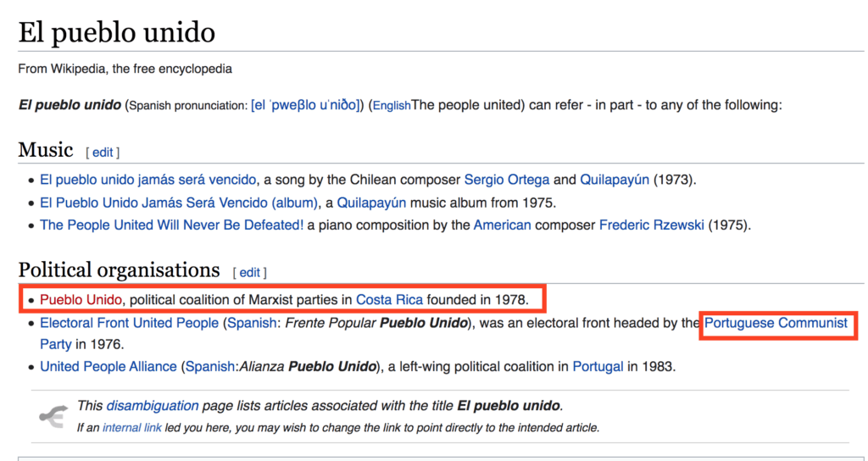
Task: Open the Frederic Rzewski article
Action: coord(651,225)
